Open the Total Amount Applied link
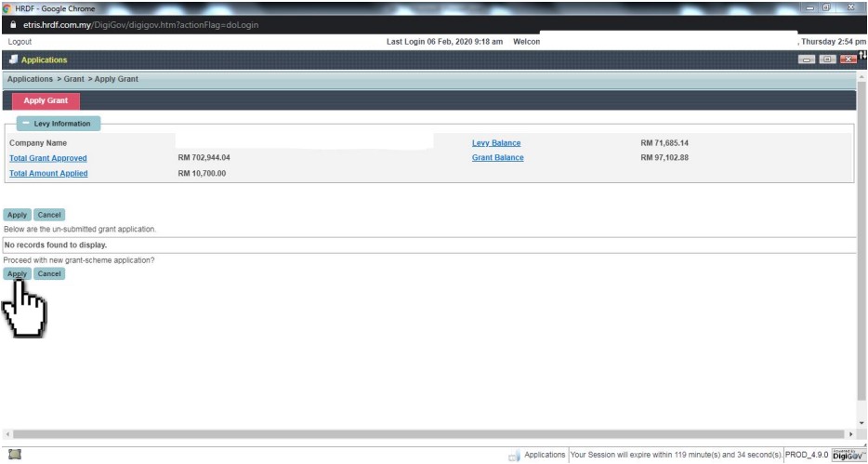This screenshot has width=868, height=464. coord(47,173)
